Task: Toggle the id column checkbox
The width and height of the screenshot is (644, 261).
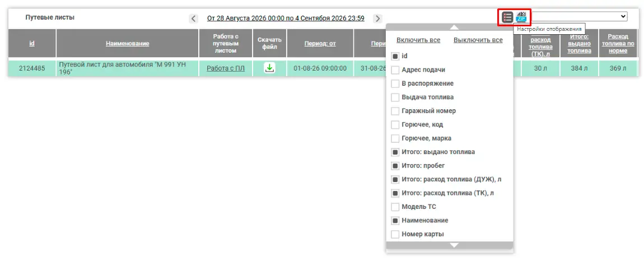Action: pos(395,56)
